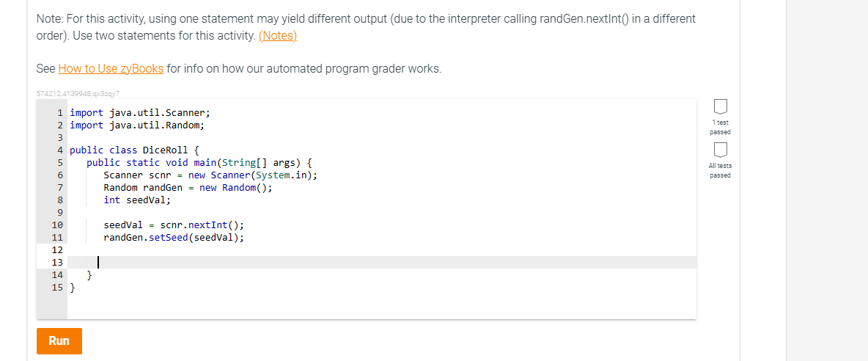Click the 'All tests passed' badge icon
This screenshot has width=868, height=361.
pyautogui.click(x=720, y=151)
